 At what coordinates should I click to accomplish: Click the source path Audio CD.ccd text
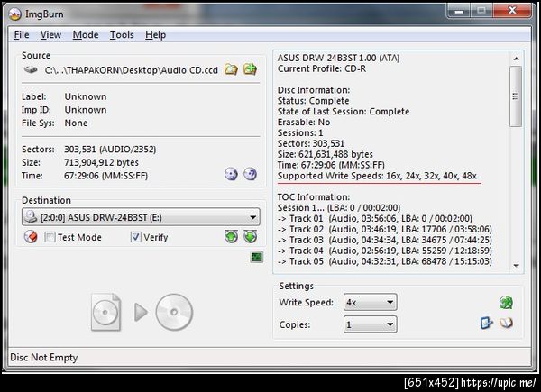131,70
